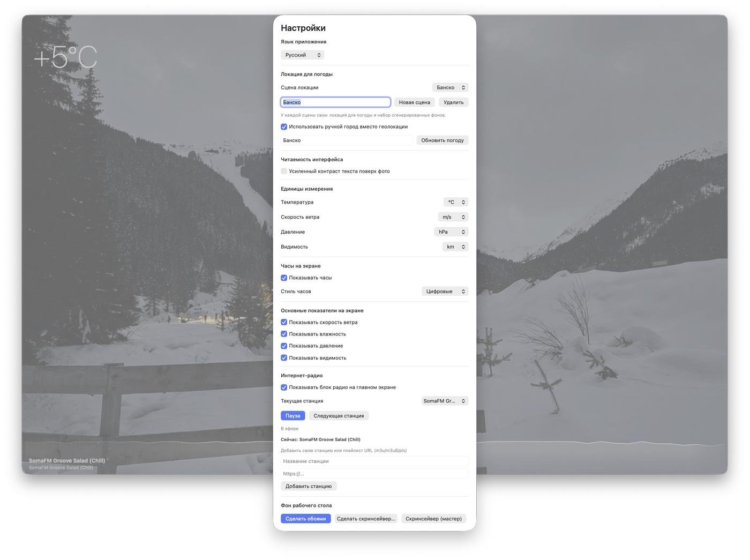Open the app language dropdown set to Русский
This screenshot has height=560, width=750.
[302, 55]
